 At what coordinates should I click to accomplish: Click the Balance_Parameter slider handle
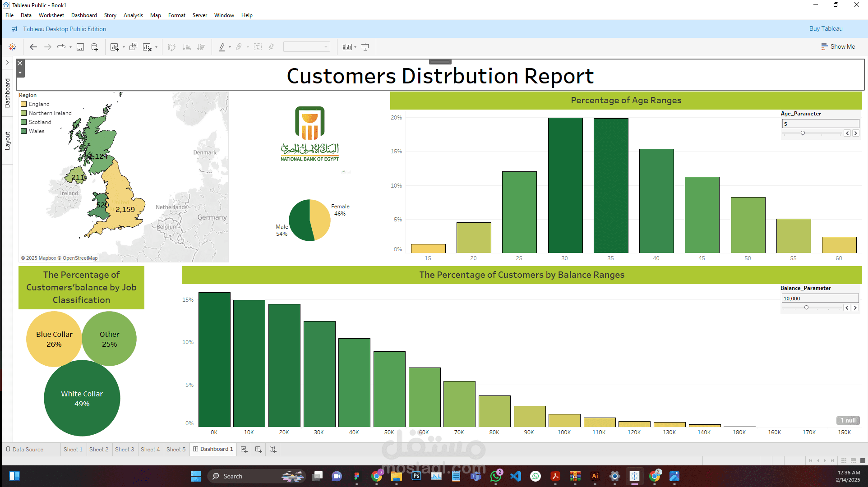pyautogui.click(x=806, y=308)
